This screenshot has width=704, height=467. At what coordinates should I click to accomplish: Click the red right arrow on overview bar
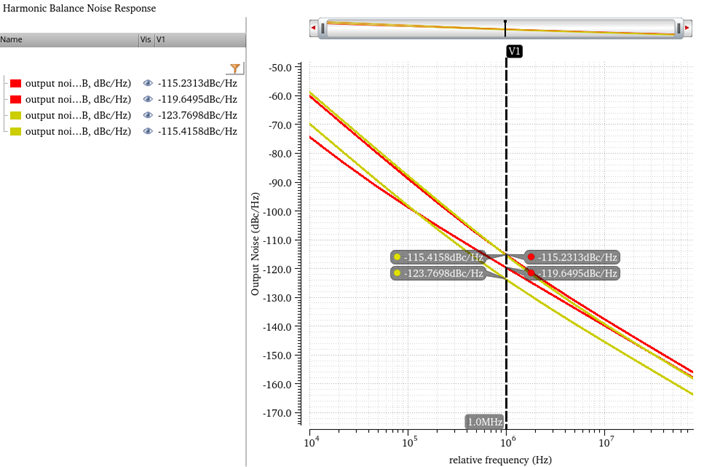pos(688,29)
